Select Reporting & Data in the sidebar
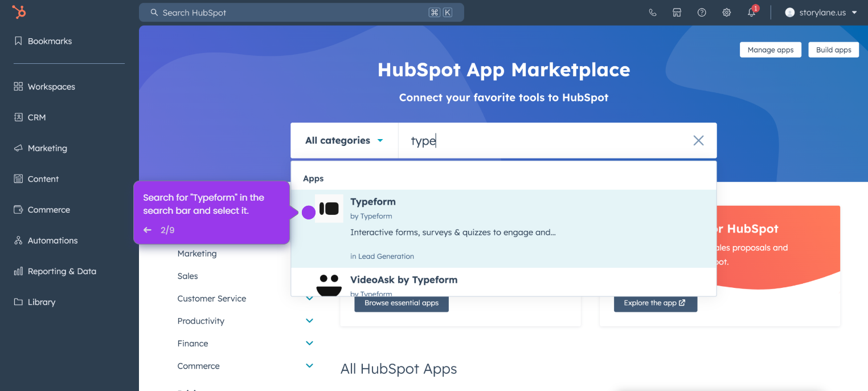 (61, 271)
